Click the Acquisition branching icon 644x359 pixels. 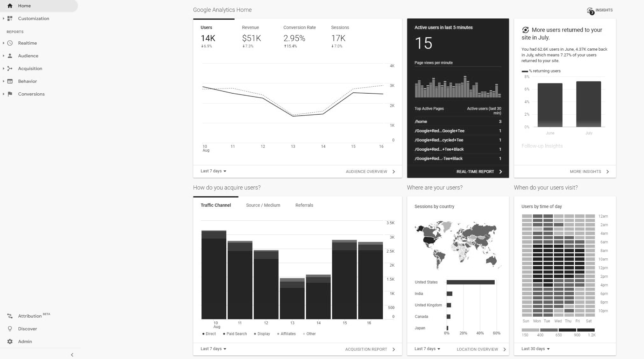[x=10, y=68]
